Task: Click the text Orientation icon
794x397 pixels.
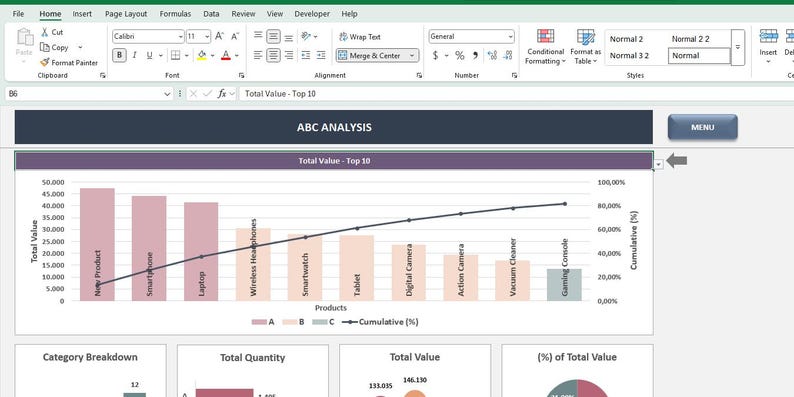Action: pyautogui.click(x=306, y=36)
